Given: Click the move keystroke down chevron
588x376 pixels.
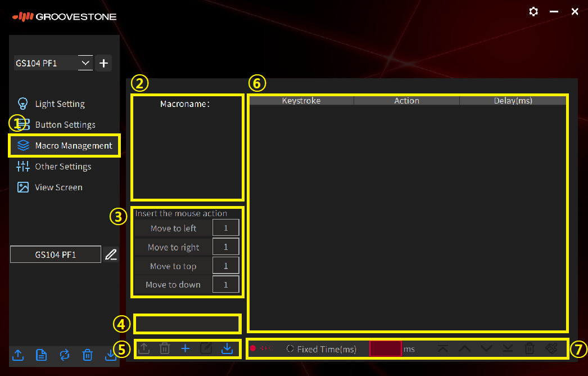Looking at the screenshot, I should (486, 349).
